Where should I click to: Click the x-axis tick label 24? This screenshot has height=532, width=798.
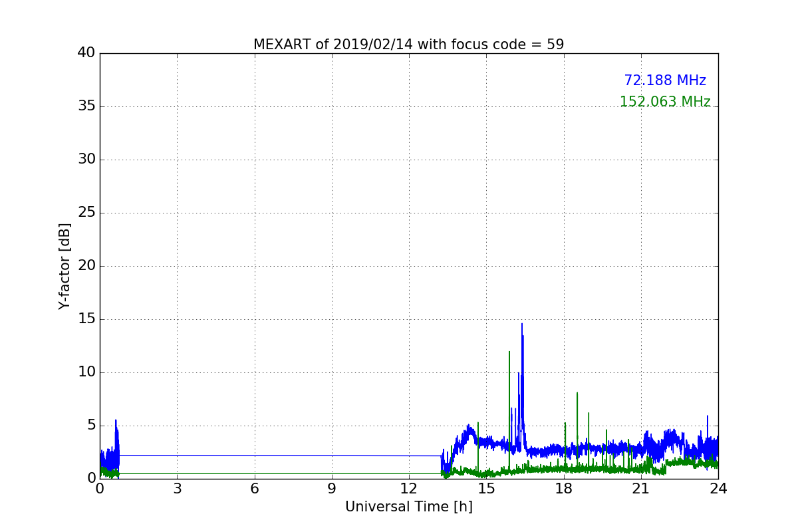[718, 489]
